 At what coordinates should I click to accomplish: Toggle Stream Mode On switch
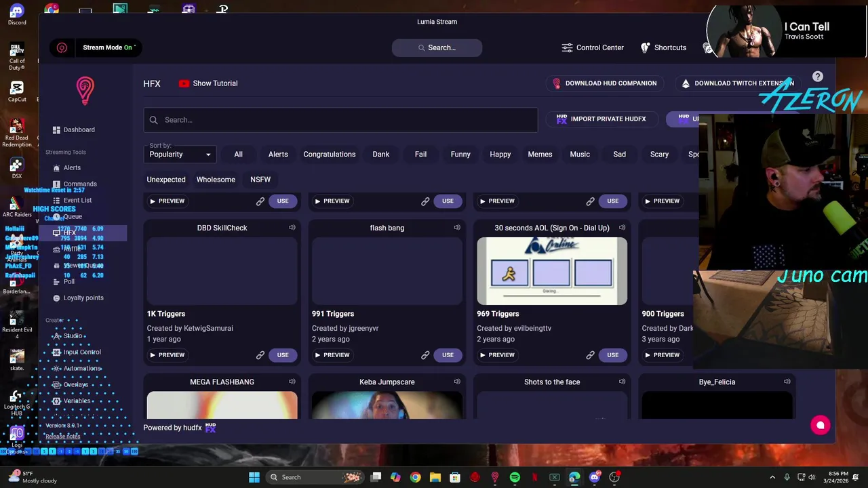[108, 47]
